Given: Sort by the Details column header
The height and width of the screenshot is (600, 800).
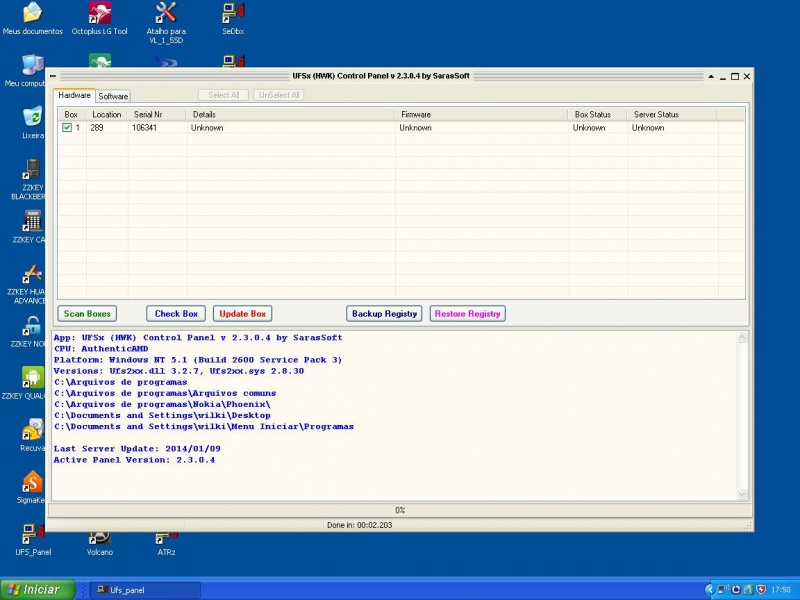Looking at the screenshot, I should point(291,114).
